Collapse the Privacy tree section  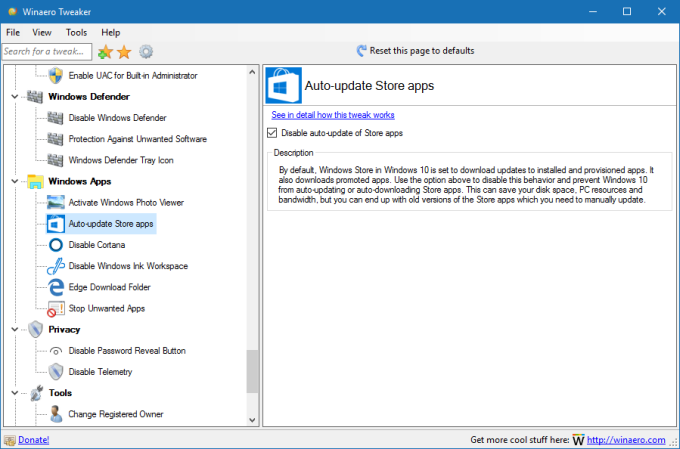pos(14,329)
